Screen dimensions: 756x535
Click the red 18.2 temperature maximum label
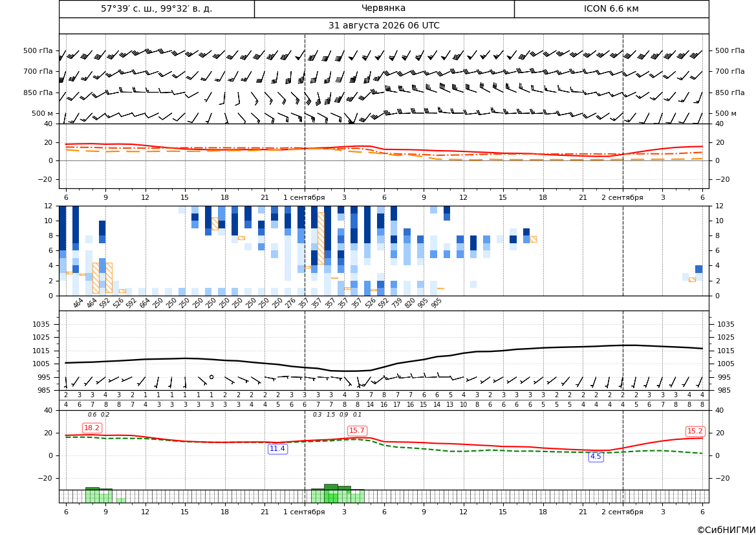(x=92, y=428)
